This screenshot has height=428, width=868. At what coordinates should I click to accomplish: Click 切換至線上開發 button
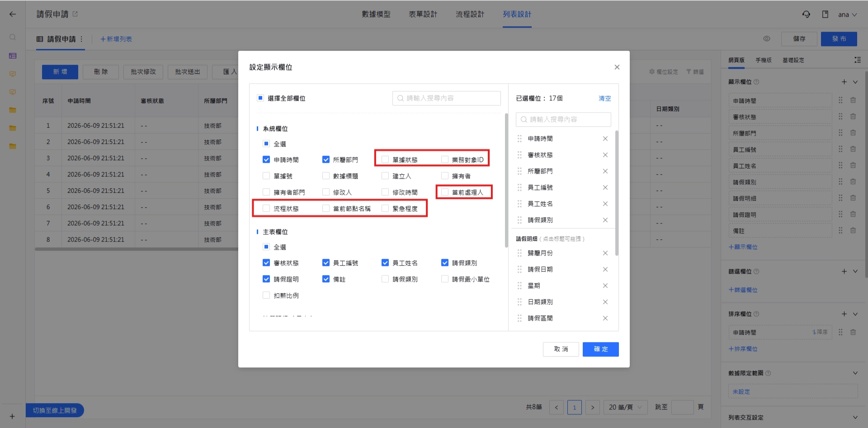(x=55, y=410)
